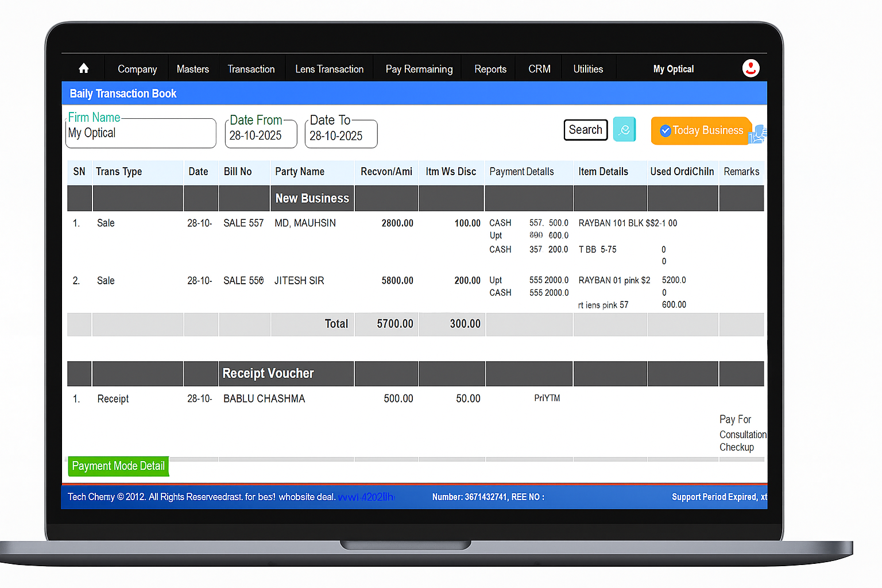Open the CRM menu
This screenshot has width=882, height=588.
point(539,68)
